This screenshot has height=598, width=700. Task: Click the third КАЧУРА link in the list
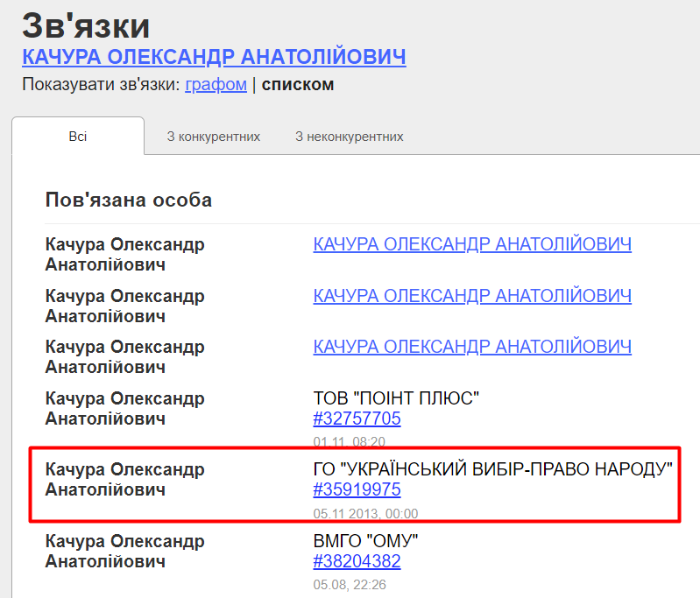point(471,347)
